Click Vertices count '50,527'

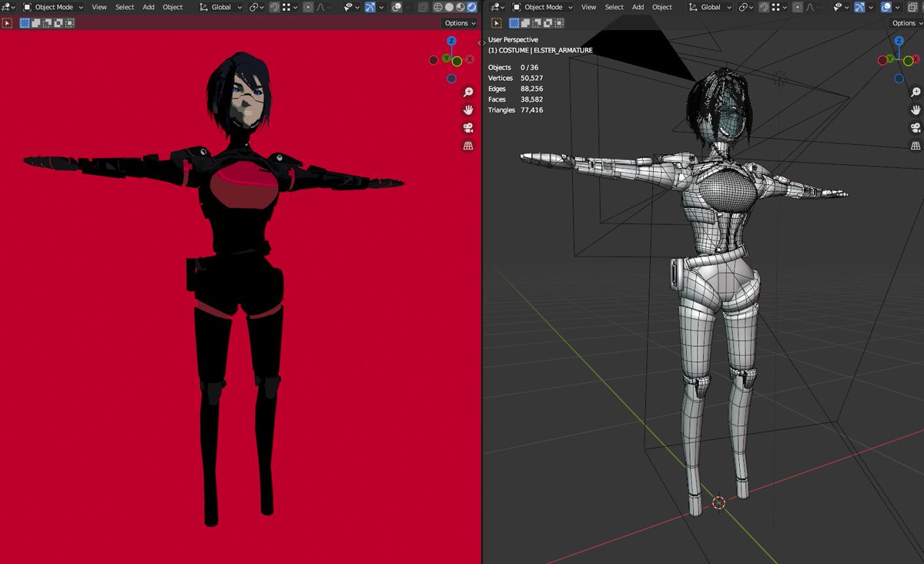coord(532,78)
